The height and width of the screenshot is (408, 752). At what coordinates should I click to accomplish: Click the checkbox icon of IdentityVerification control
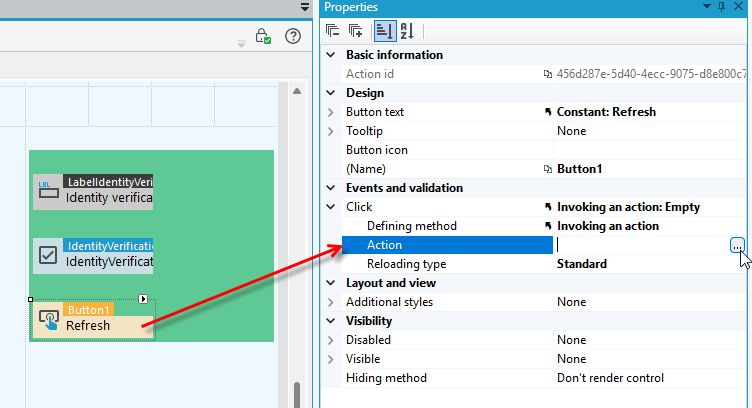[x=48, y=256]
